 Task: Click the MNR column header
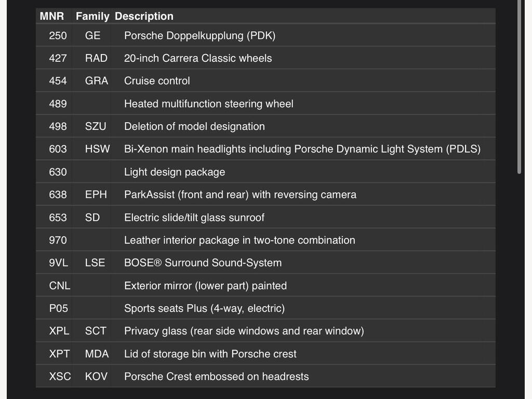pos(52,16)
